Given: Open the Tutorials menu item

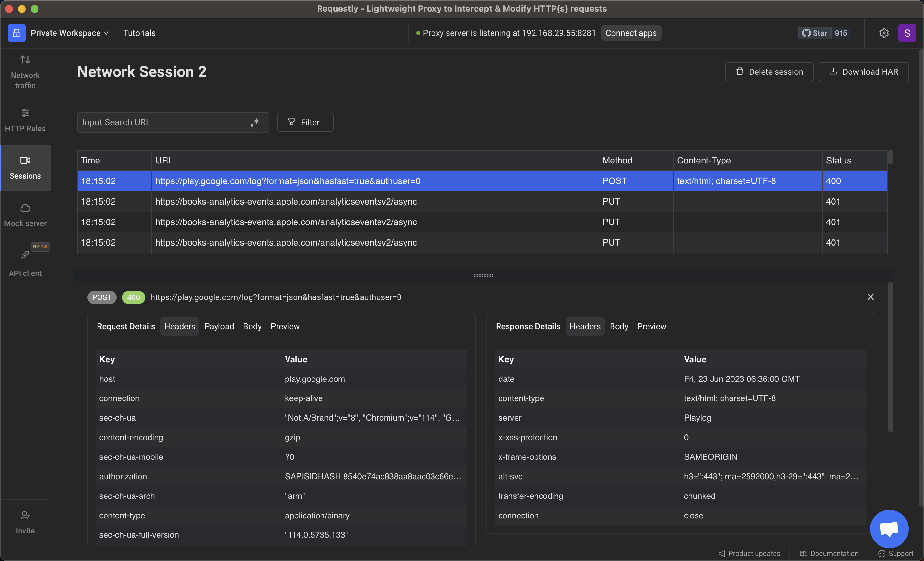Looking at the screenshot, I should [x=140, y=33].
